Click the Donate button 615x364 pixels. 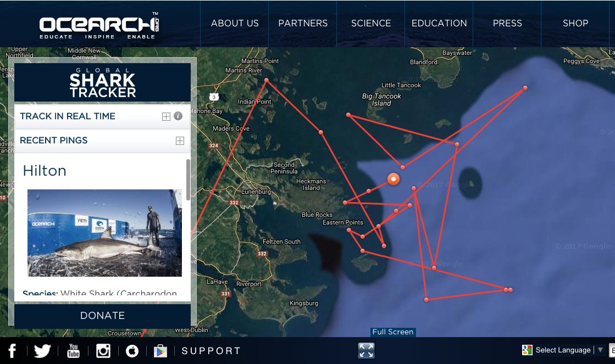coord(102,316)
